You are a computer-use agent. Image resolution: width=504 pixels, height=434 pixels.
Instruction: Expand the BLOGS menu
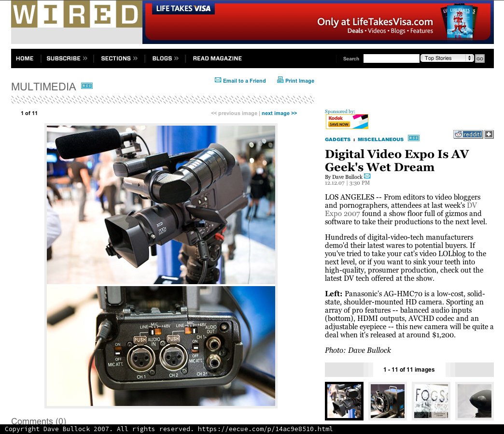[165, 58]
